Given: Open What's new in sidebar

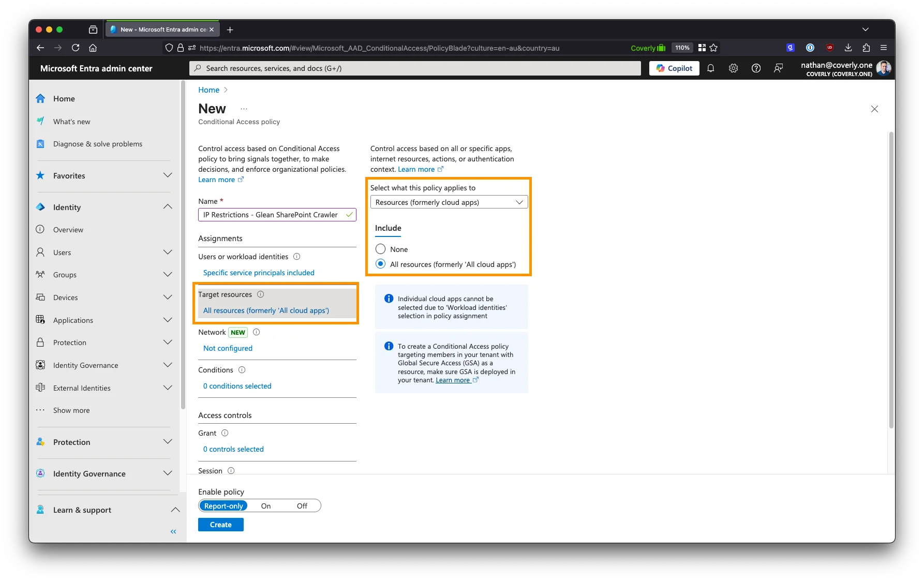Looking at the screenshot, I should click(71, 122).
